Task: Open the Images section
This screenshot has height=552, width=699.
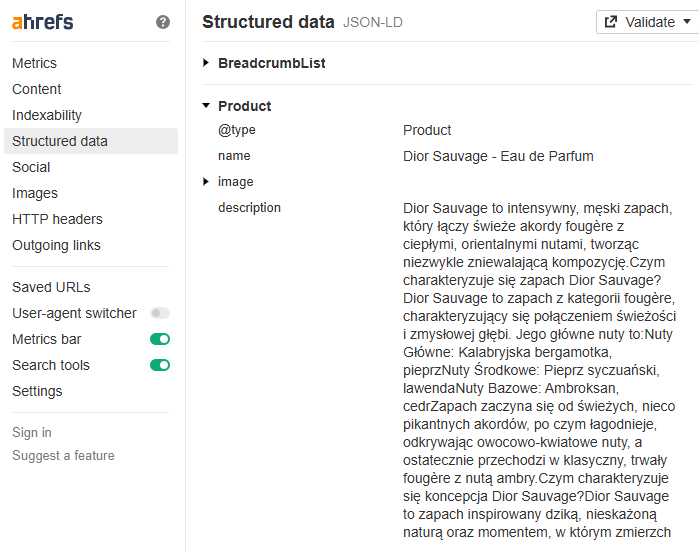Action: point(35,193)
